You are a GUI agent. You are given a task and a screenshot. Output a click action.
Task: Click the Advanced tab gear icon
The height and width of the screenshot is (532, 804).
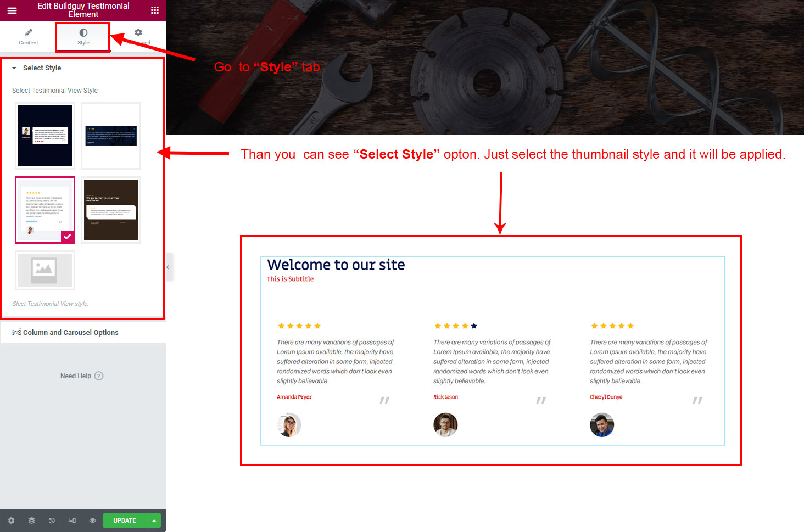[x=138, y=33]
